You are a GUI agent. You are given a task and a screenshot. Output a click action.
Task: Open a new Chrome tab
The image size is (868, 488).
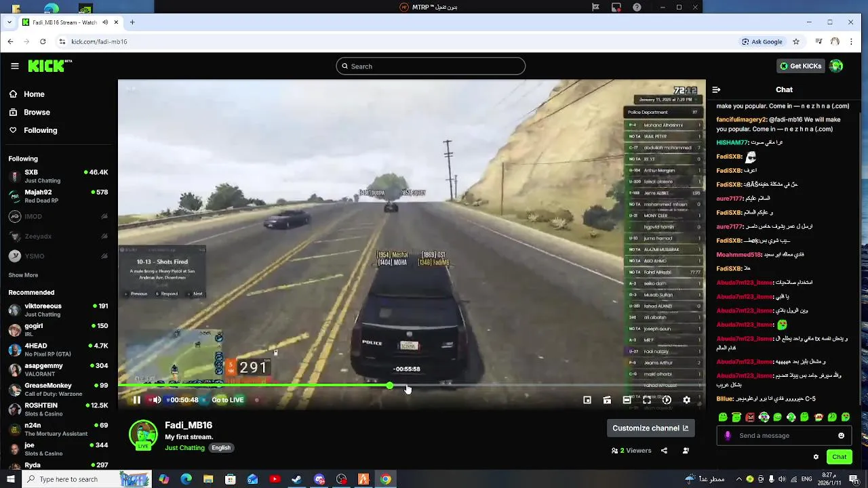[132, 22]
